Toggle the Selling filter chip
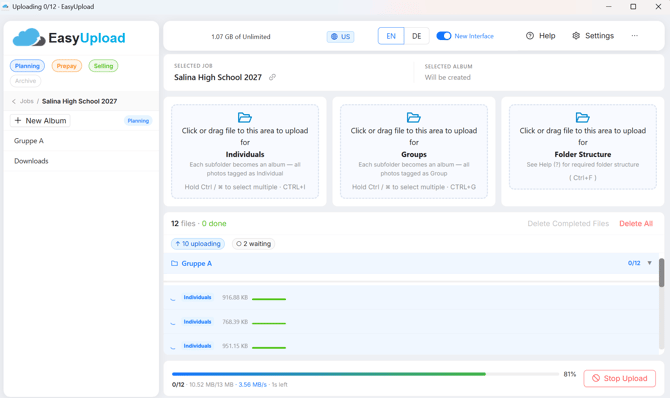The width and height of the screenshot is (670, 398). click(x=103, y=66)
